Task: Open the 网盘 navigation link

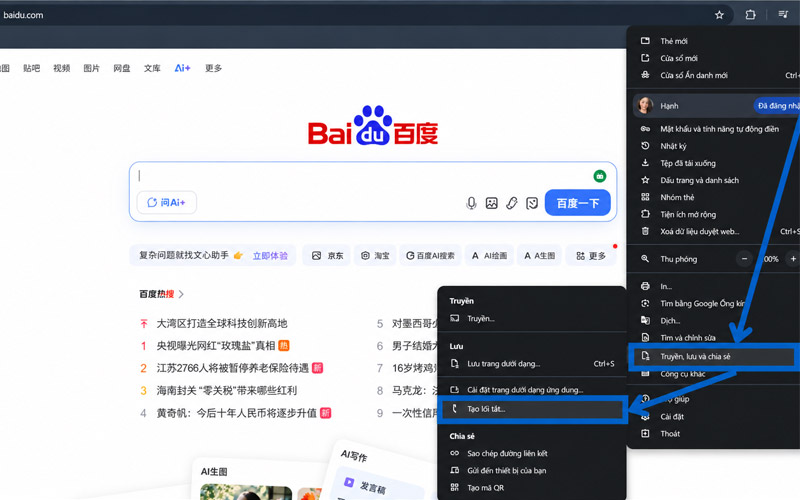Action: point(122,68)
